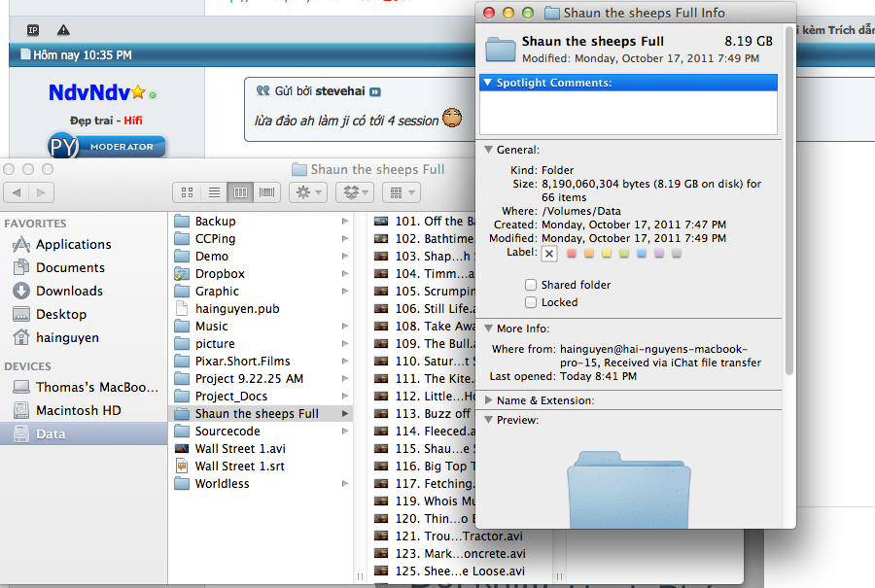Screen dimensions: 875x588
Task: Click the IP icon in forum post
Action: tap(33, 30)
